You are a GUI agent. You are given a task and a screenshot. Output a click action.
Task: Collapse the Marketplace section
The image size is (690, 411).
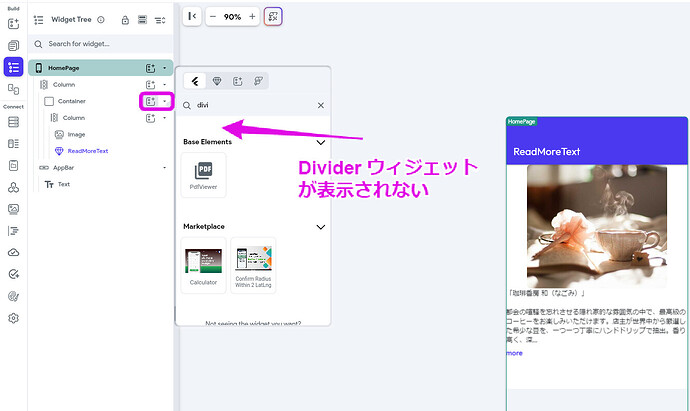pyautogui.click(x=321, y=227)
